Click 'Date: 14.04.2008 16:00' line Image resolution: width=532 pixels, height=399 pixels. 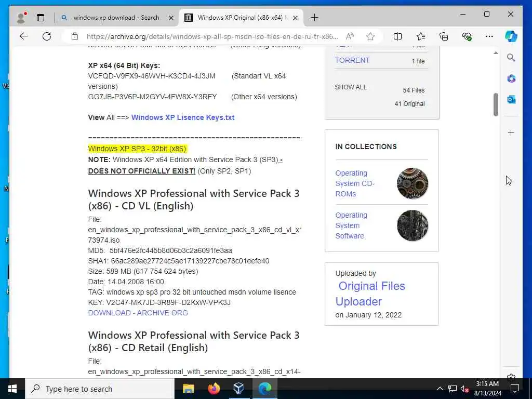tap(126, 282)
